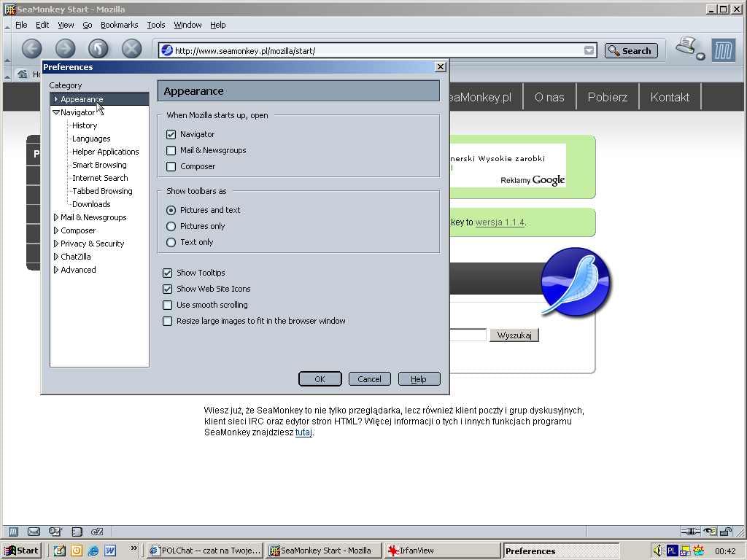
Task: Go forward with the Forward arrow button
Action: pos(65,49)
